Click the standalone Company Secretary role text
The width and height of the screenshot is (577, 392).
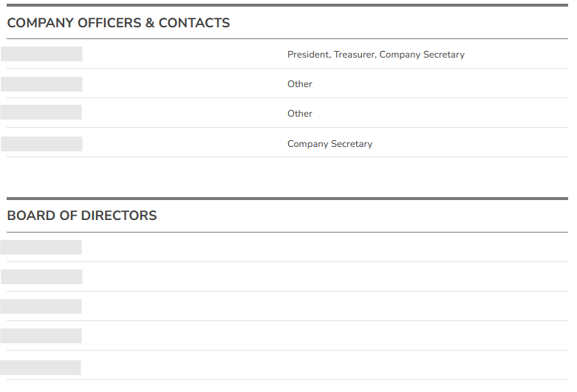coord(330,144)
